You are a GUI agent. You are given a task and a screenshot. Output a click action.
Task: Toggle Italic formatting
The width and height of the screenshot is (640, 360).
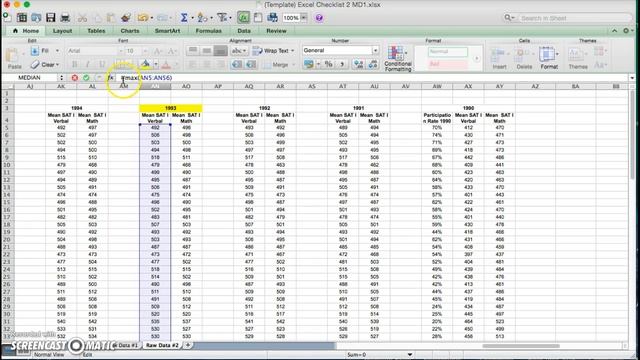click(88, 64)
